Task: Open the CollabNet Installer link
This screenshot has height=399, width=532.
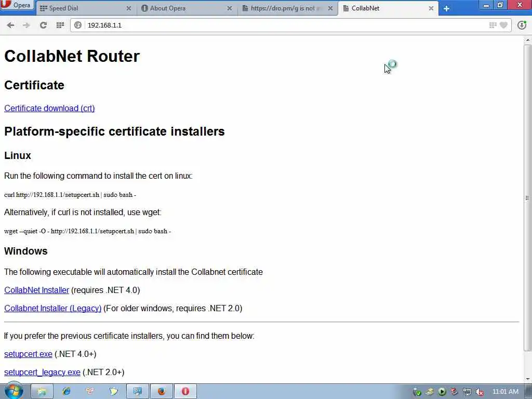Action: (37, 290)
